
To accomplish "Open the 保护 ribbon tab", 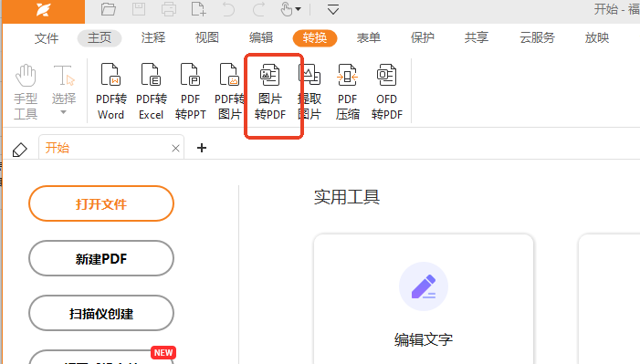I will tap(423, 38).
